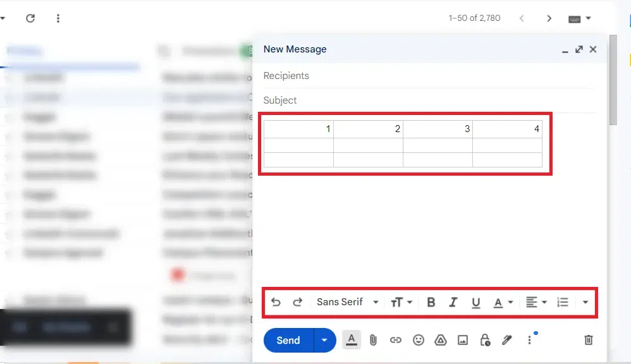Expand compose window to full screen
The height and width of the screenshot is (364, 631).
click(579, 49)
